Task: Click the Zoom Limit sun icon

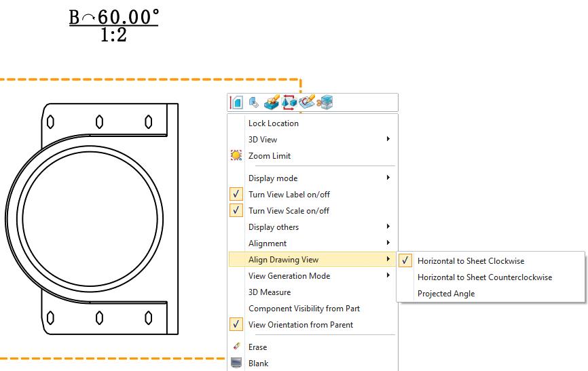Action: 236,156
